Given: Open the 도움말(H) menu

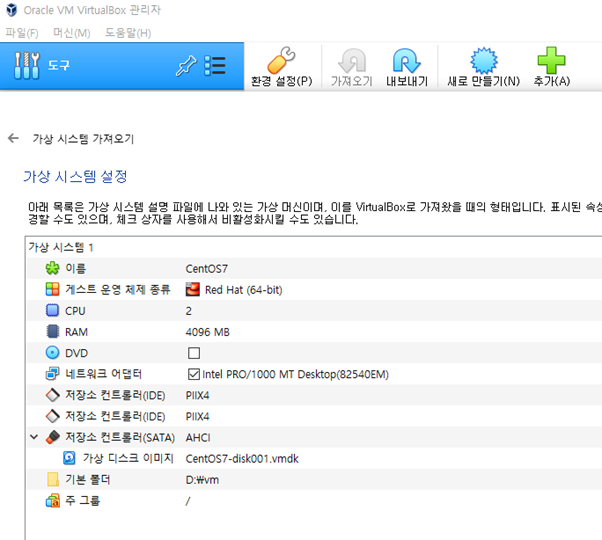Looking at the screenshot, I should pyautogui.click(x=128, y=33).
